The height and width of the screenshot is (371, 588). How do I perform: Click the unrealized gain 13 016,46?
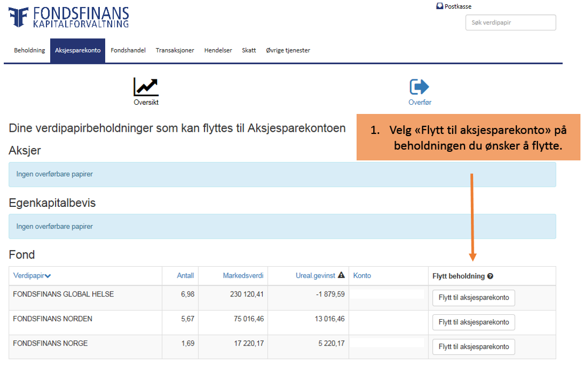tap(330, 319)
